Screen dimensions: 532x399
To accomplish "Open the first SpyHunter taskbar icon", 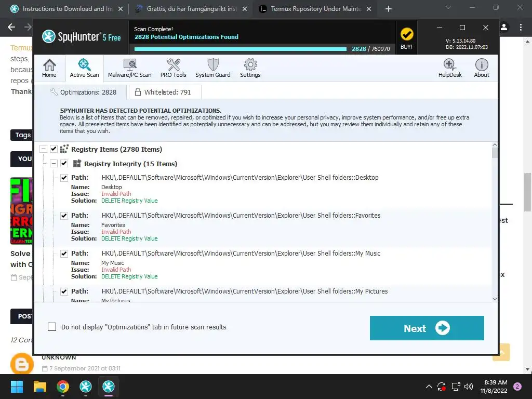I will coord(86,387).
